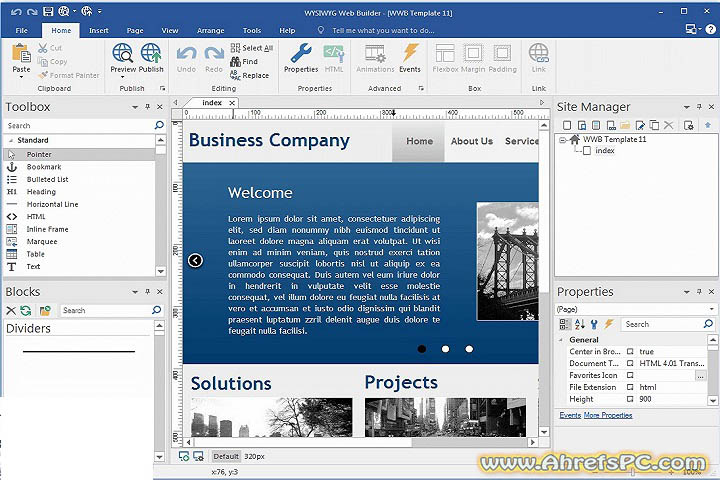This screenshot has height=480, width=720.
Task: Click the Margin icon in Box group
Action: pyautogui.click(x=473, y=53)
